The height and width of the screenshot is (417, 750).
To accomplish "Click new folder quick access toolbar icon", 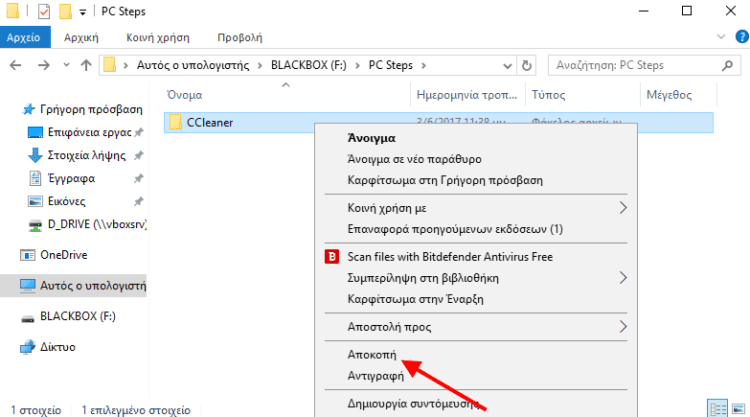I will (65, 11).
